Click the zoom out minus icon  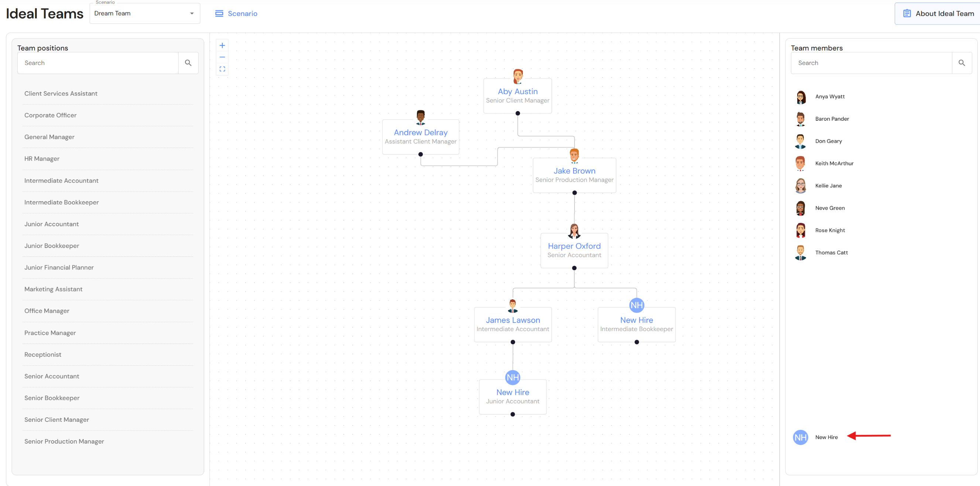pyautogui.click(x=222, y=57)
